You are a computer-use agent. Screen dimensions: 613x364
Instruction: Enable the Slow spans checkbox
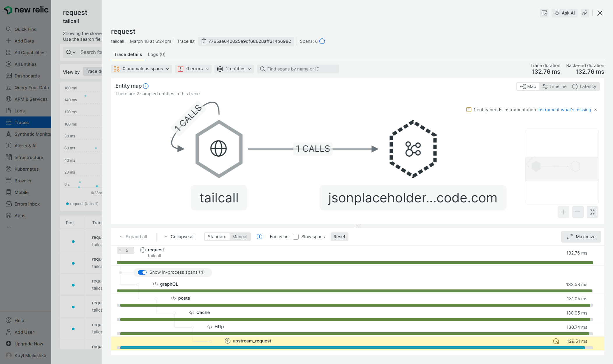296,237
